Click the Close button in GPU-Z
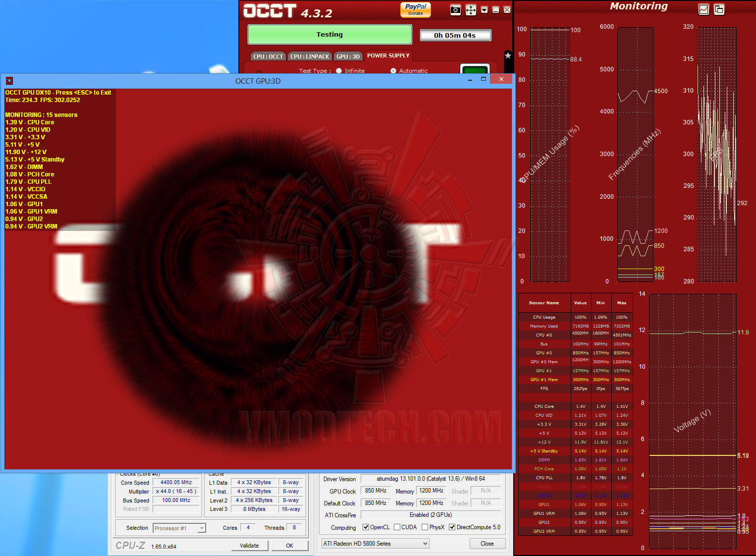The width and height of the screenshot is (756, 556). tap(487, 544)
